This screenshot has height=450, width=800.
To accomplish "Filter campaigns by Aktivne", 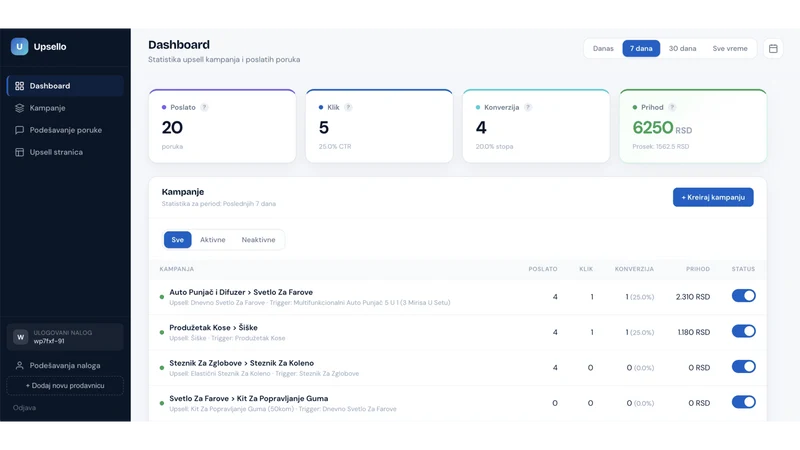I will tap(212, 240).
